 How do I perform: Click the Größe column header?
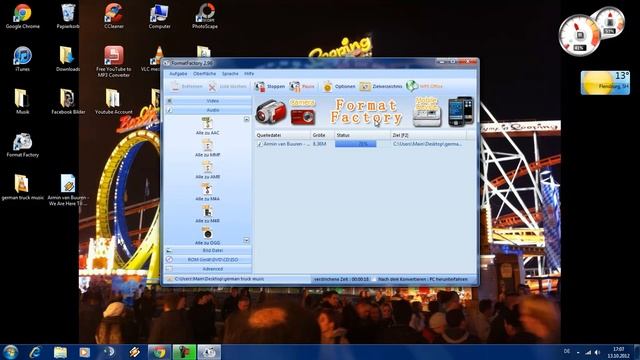pyautogui.click(x=322, y=135)
